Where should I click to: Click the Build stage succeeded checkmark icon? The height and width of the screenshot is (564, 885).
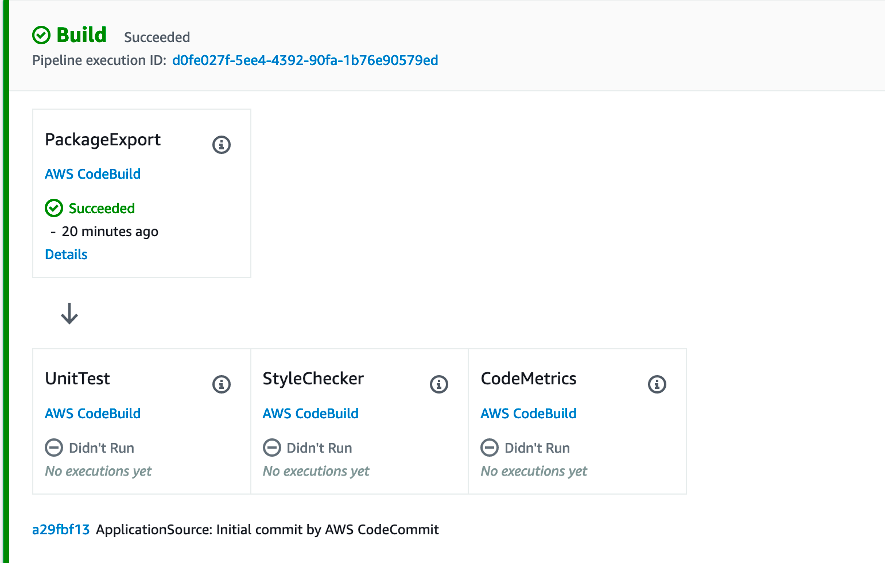coord(41,35)
